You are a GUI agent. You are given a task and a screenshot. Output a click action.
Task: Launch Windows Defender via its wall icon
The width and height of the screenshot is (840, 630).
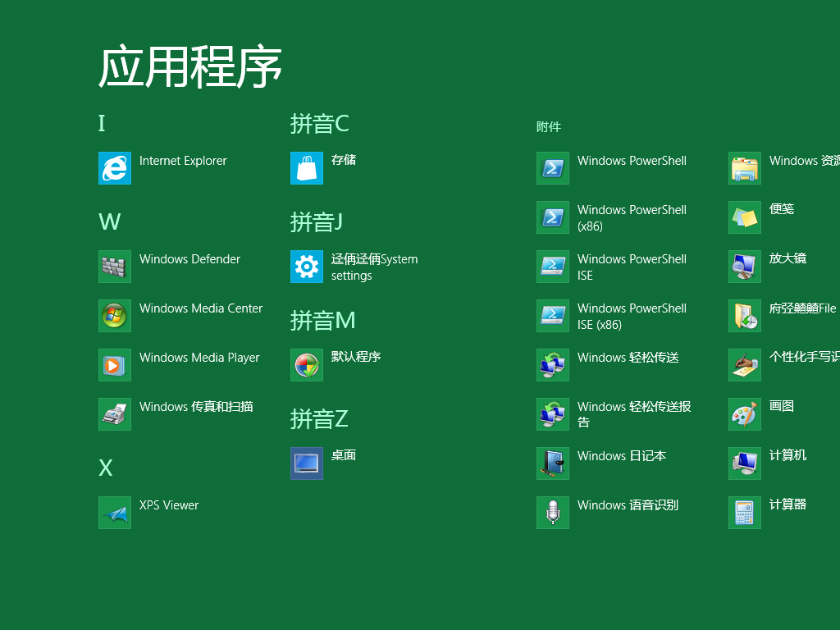115,267
